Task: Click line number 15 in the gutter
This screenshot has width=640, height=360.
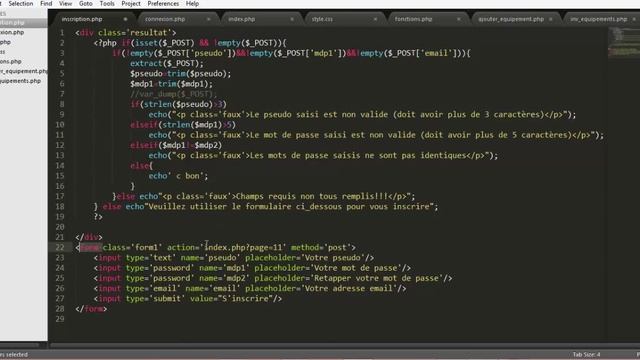Action: 60,176
